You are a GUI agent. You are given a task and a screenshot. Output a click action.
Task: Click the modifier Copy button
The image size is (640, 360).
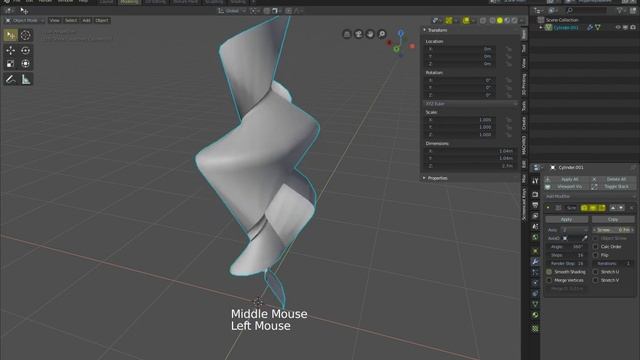tap(613, 220)
